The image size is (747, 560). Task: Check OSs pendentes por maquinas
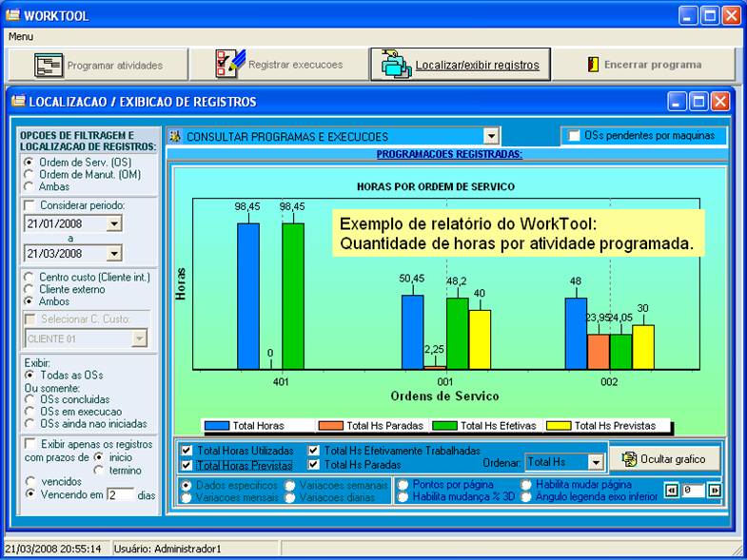574,136
